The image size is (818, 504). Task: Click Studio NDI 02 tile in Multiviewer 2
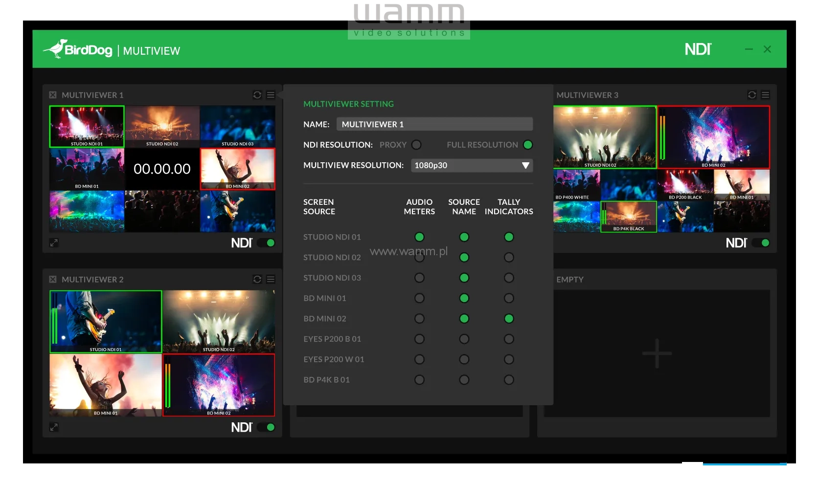pos(219,322)
